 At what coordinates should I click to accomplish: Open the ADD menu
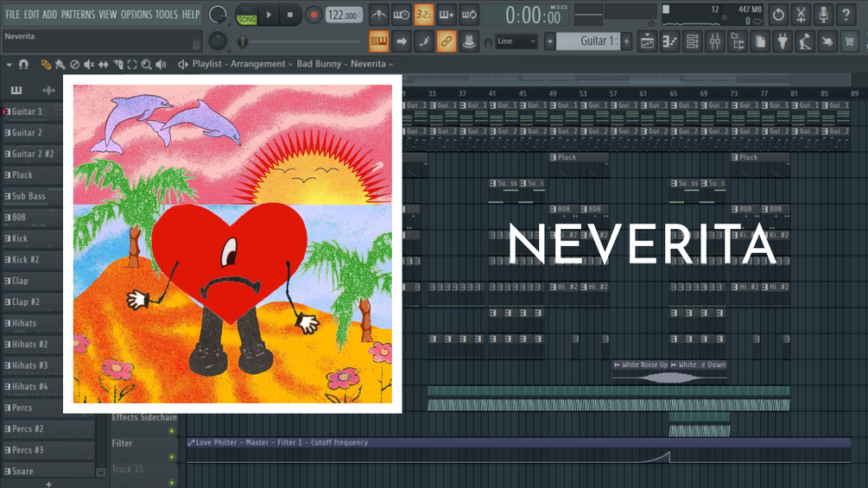[x=49, y=15]
